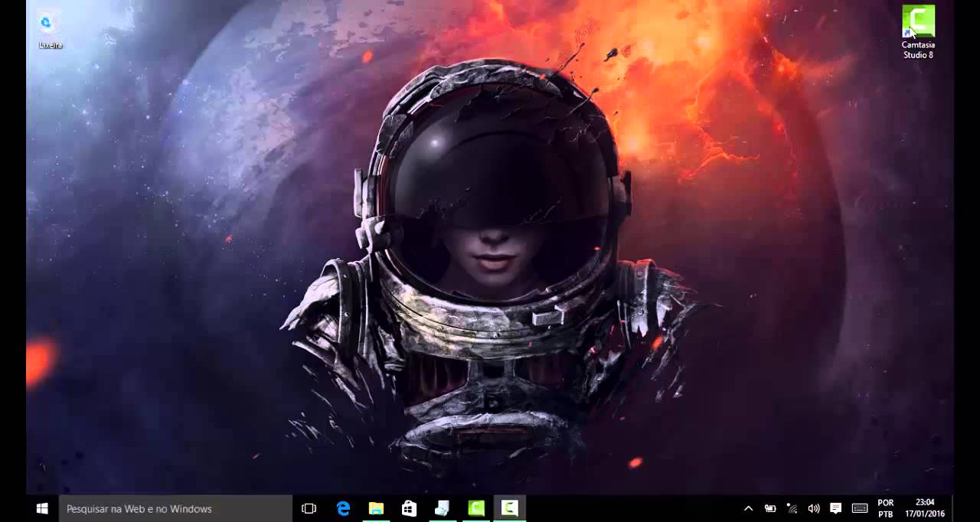Expand the hidden system tray icons
This screenshot has height=522, width=980.
748,508
